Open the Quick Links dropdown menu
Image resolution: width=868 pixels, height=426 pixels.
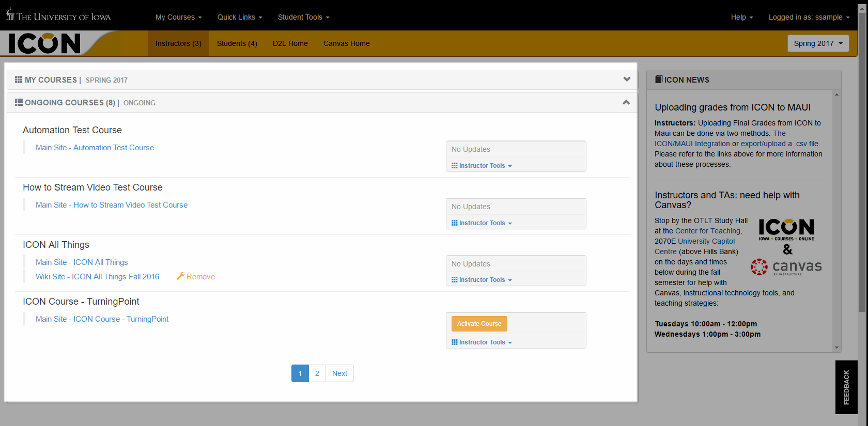[240, 17]
